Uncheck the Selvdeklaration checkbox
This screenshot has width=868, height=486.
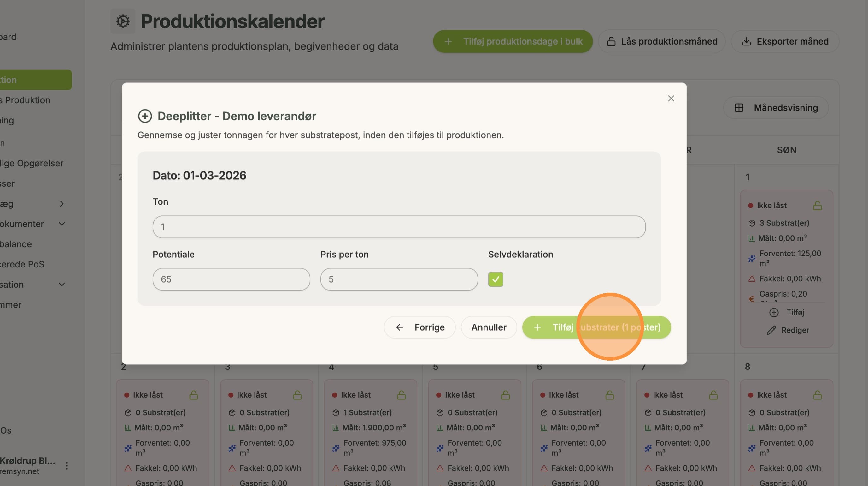(496, 279)
